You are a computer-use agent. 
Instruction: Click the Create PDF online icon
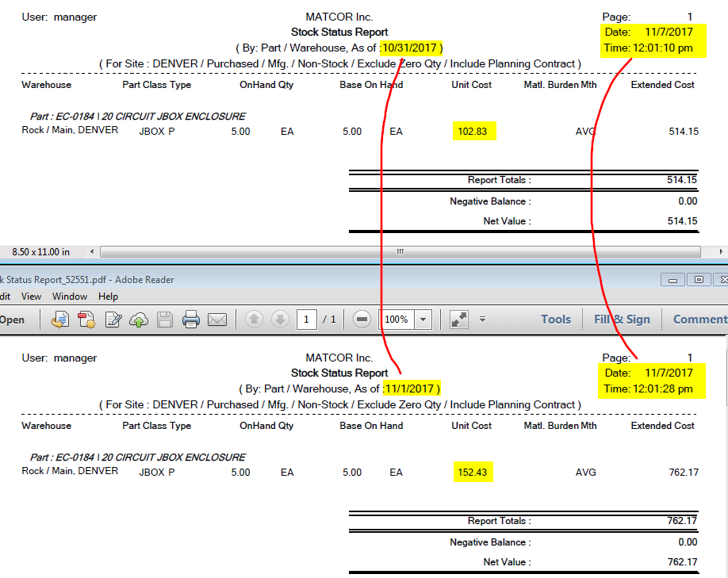pyautogui.click(x=60, y=320)
